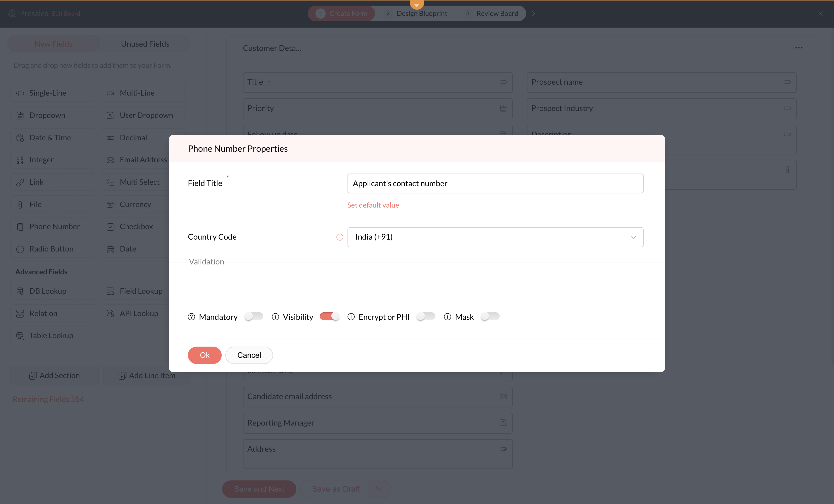The image size is (834, 504).
Task: Click the Encrypt or PHI info icon
Action: pos(351,317)
